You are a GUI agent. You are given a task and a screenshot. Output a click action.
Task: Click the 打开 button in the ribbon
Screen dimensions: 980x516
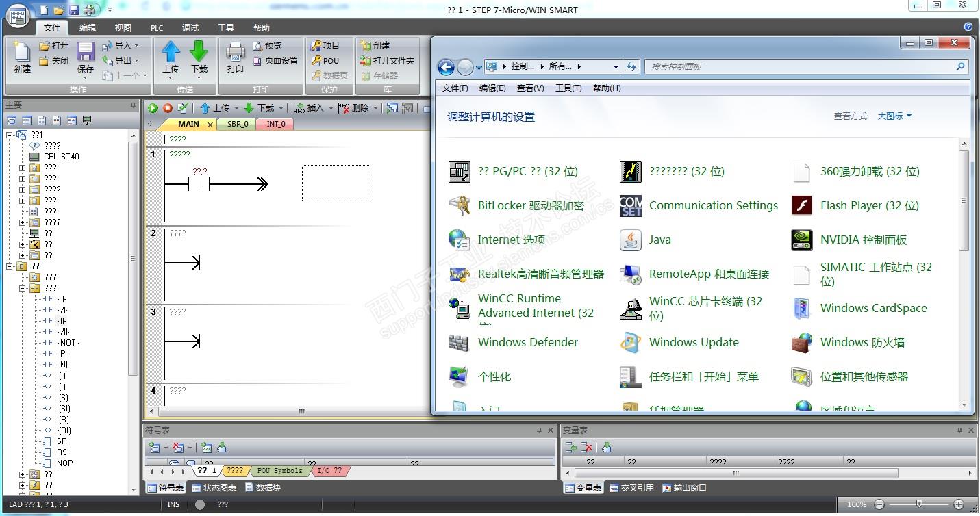(54, 46)
